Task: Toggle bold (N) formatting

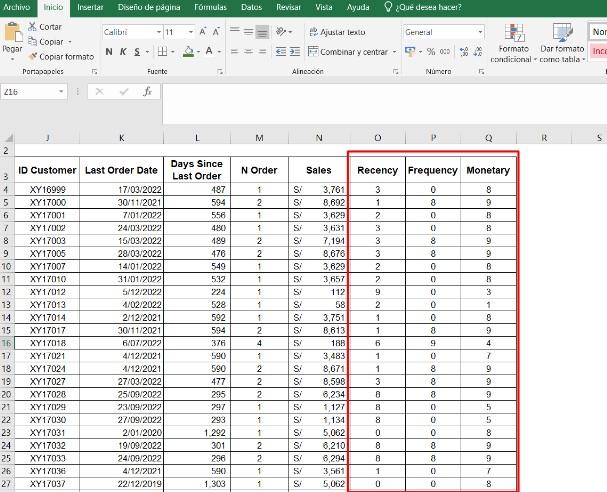Action: [108, 52]
